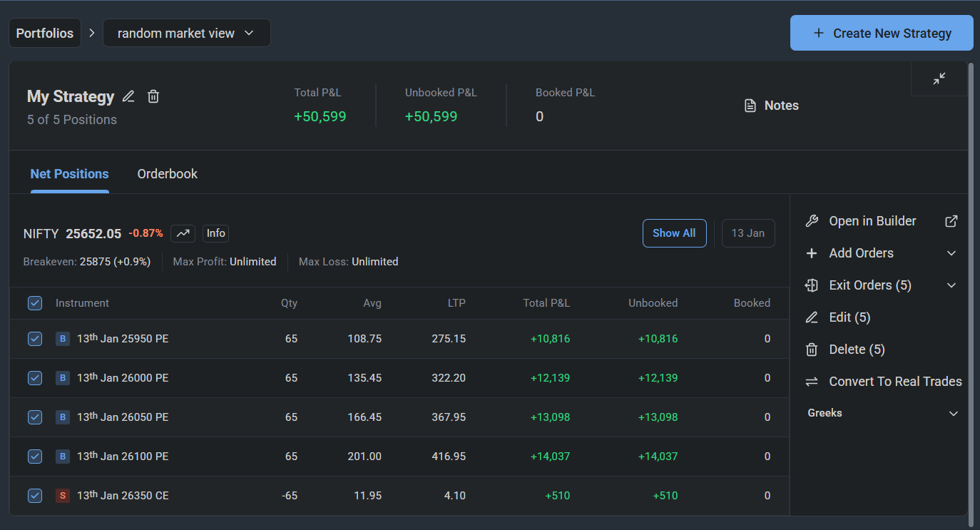Uncheck the 13th Jan 25950 PE position
The image size is (980, 530).
[x=35, y=339]
